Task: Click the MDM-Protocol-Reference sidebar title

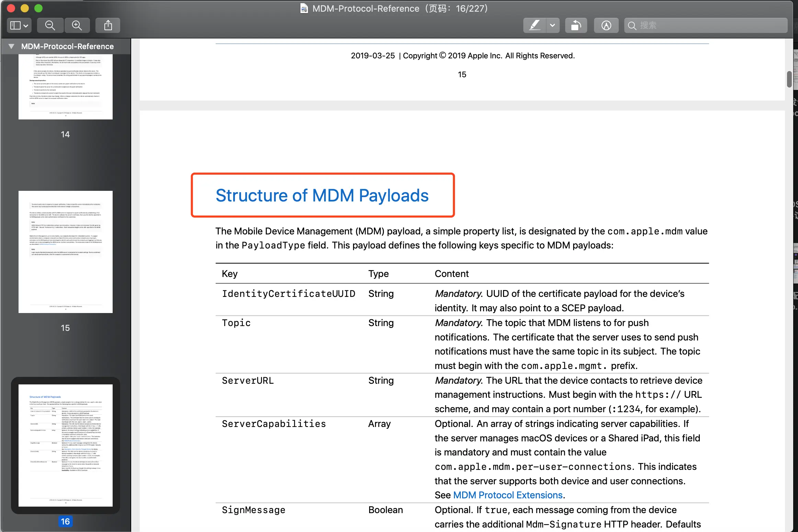Action: (x=67, y=46)
